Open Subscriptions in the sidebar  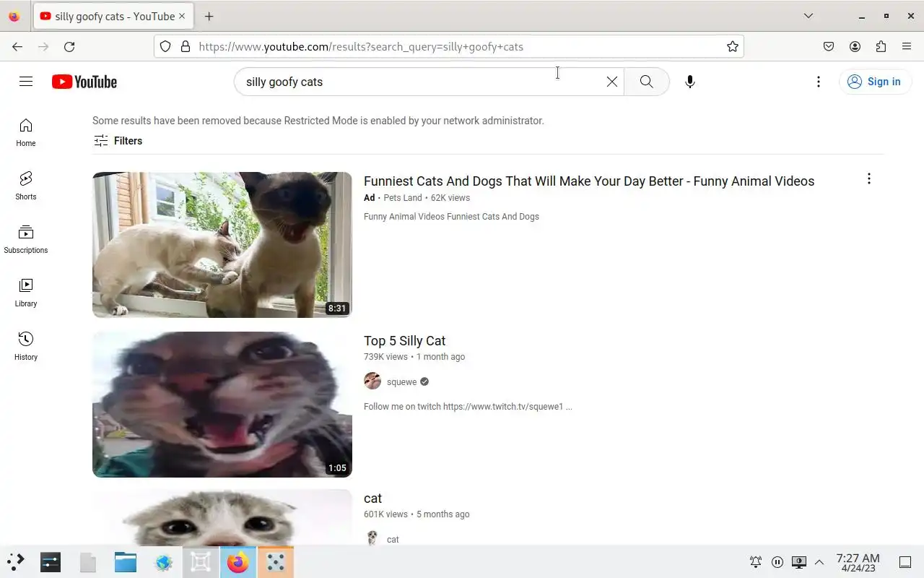click(26, 240)
